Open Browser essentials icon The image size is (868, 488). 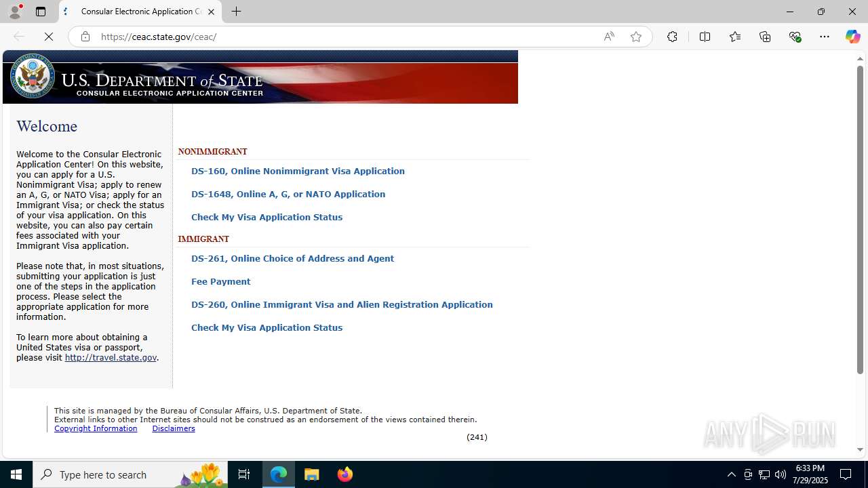pyautogui.click(x=795, y=37)
